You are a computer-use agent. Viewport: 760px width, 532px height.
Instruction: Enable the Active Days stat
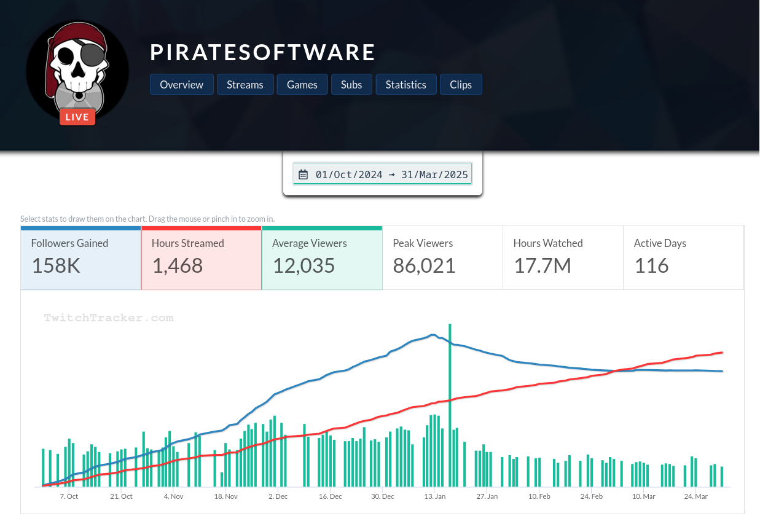683,257
